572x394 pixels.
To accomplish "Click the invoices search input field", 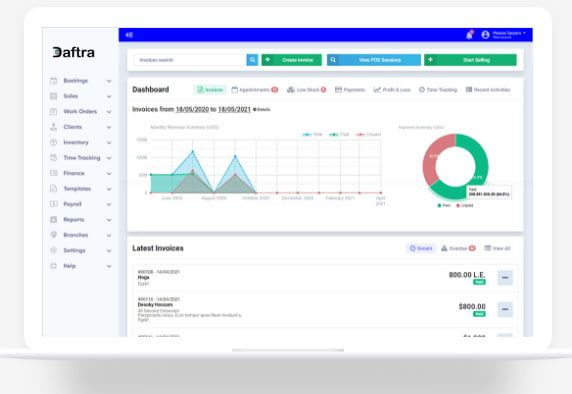I will (x=190, y=60).
